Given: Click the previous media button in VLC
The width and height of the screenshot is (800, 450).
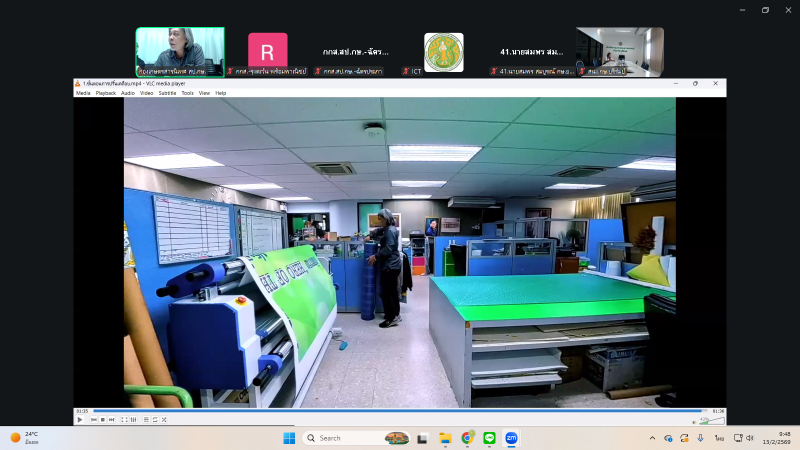Looking at the screenshot, I should click(93, 420).
